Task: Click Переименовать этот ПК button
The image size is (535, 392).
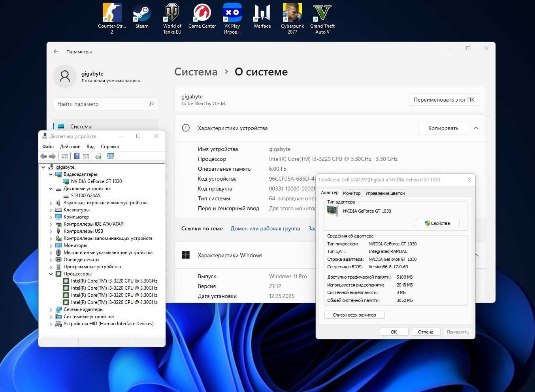Action: point(444,100)
